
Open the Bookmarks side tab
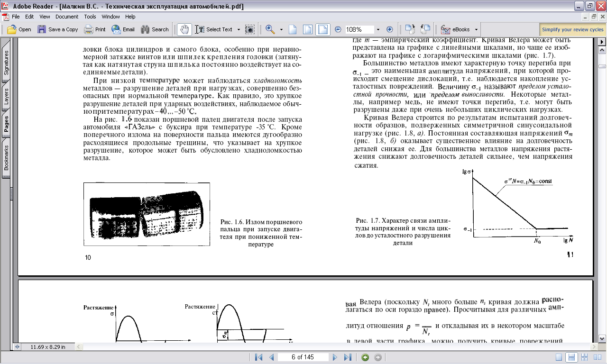pos(6,158)
